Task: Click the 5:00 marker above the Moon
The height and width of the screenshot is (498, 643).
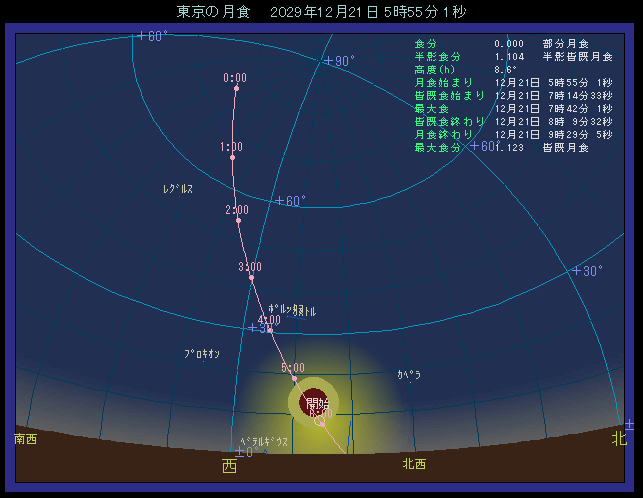Action: (x=294, y=378)
